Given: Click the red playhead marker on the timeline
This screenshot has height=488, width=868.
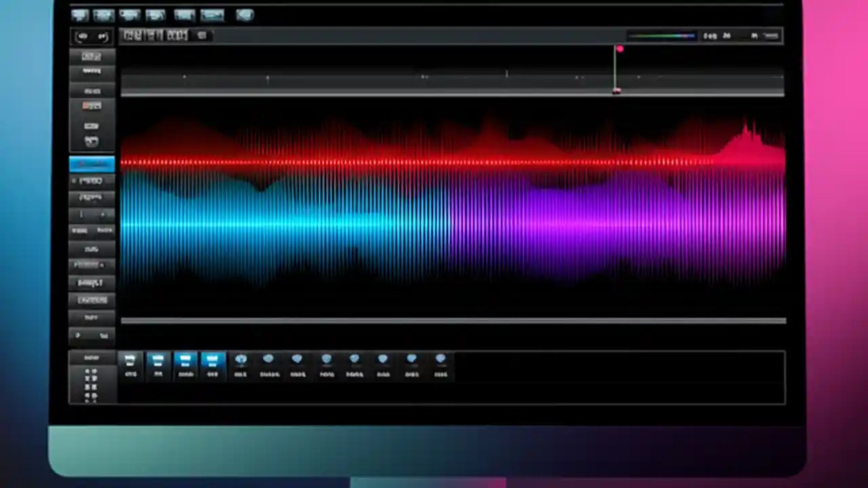Looking at the screenshot, I should click(x=619, y=49).
